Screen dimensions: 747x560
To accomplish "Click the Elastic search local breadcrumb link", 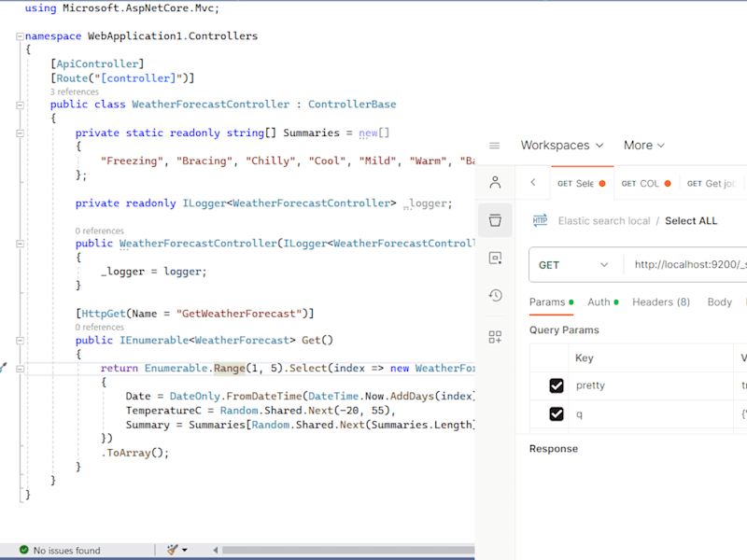I will point(604,220).
